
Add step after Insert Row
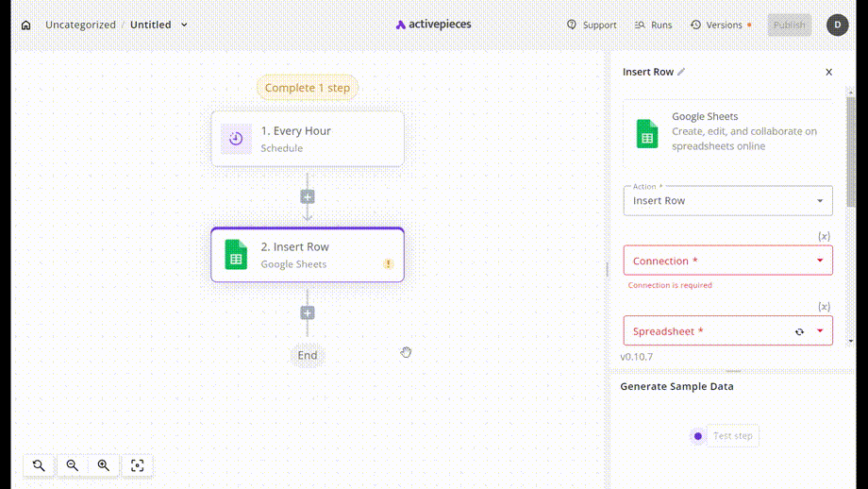coord(308,312)
